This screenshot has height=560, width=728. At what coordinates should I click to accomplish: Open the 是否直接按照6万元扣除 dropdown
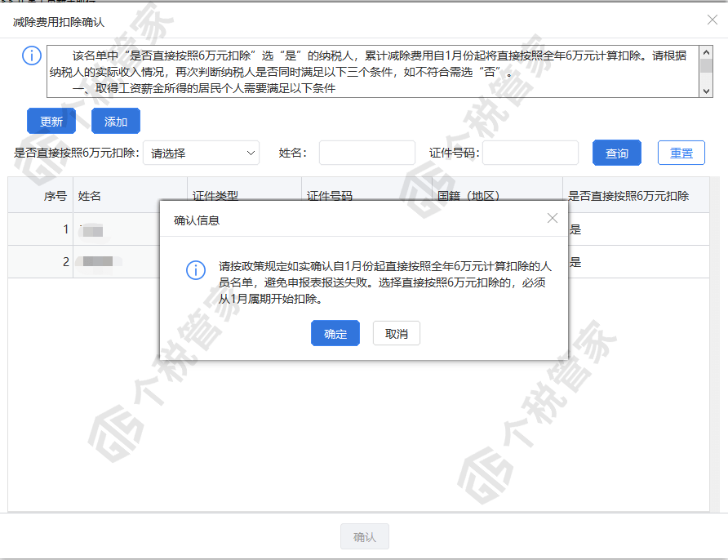[201, 153]
